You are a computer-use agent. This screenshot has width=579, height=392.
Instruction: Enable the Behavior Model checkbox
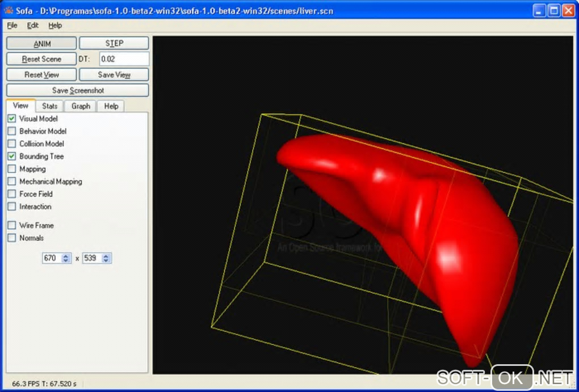(x=12, y=131)
